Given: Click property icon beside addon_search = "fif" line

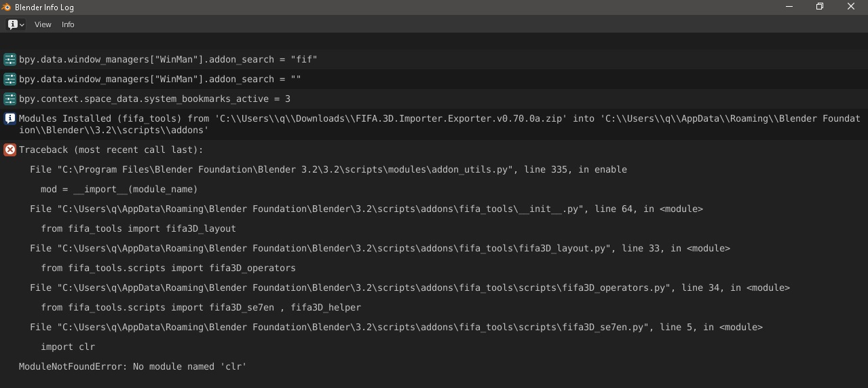Looking at the screenshot, I should click(x=10, y=60).
